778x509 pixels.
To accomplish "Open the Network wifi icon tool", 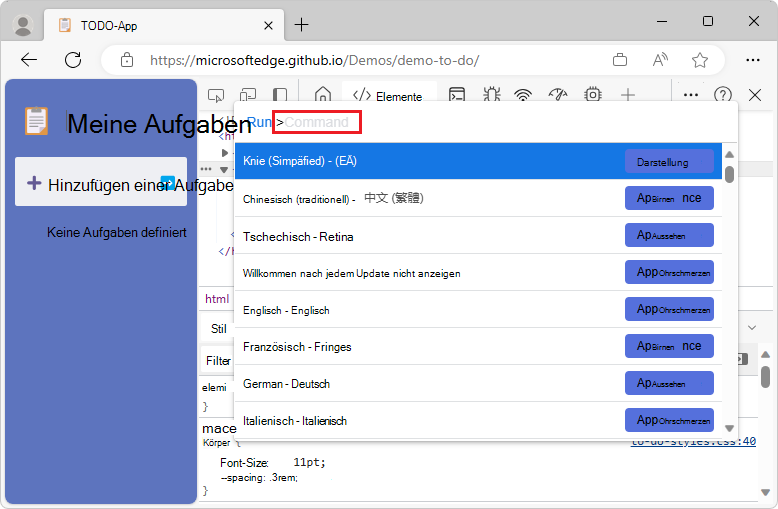I will 523,94.
